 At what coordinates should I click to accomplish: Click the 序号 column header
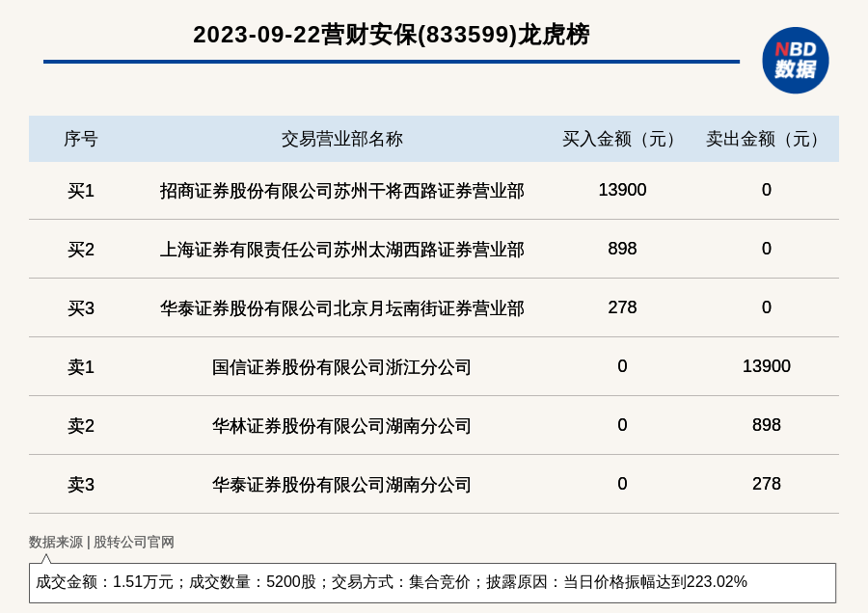(81, 139)
